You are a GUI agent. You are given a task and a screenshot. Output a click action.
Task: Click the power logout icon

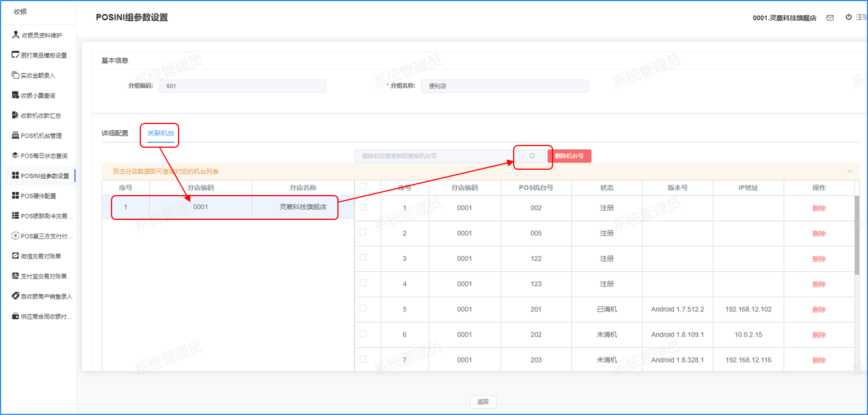[x=848, y=17]
